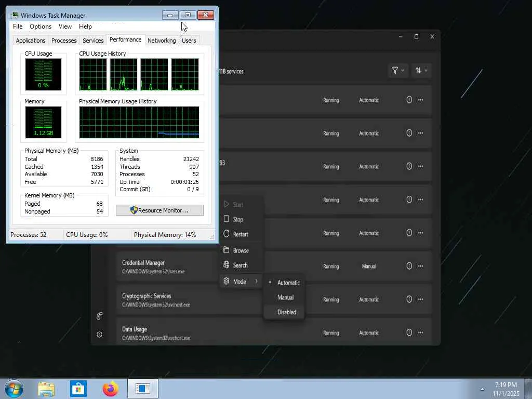The image size is (532, 399).
Task: Choose Stop in the context menu
Action: pyautogui.click(x=242, y=220)
